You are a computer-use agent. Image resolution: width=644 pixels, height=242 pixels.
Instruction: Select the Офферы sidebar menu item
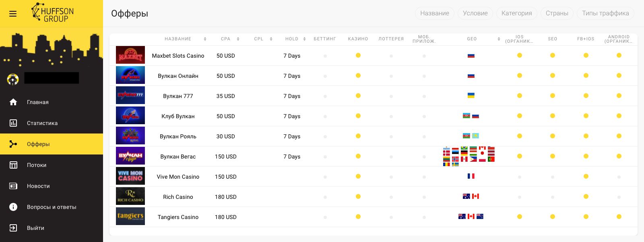click(x=38, y=144)
